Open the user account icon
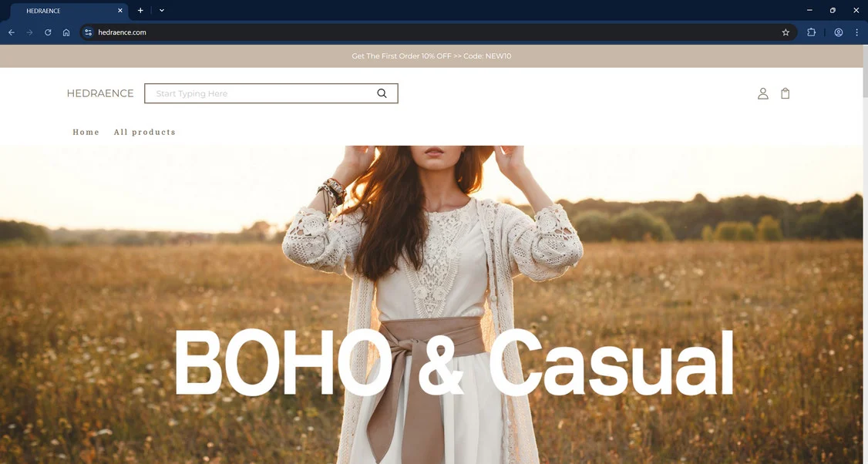This screenshot has height=464, width=868. point(763,93)
